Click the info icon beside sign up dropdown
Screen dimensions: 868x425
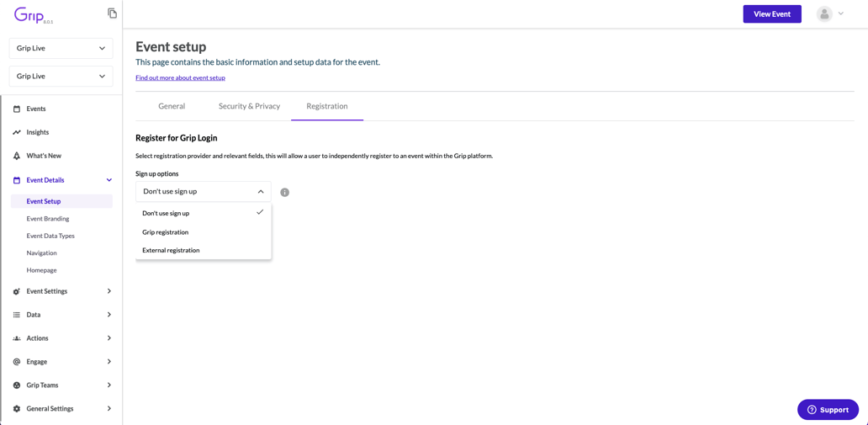pyautogui.click(x=284, y=193)
